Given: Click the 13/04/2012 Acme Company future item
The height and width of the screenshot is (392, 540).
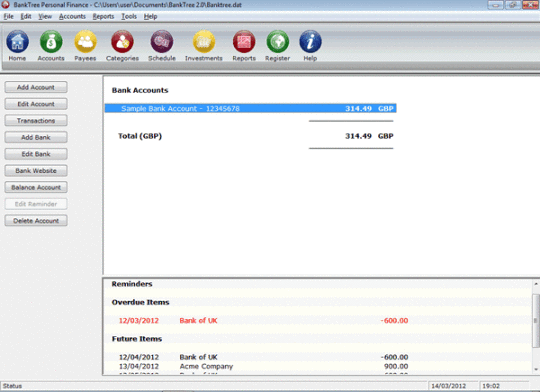Looking at the screenshot, I should [x=263, y=366].
